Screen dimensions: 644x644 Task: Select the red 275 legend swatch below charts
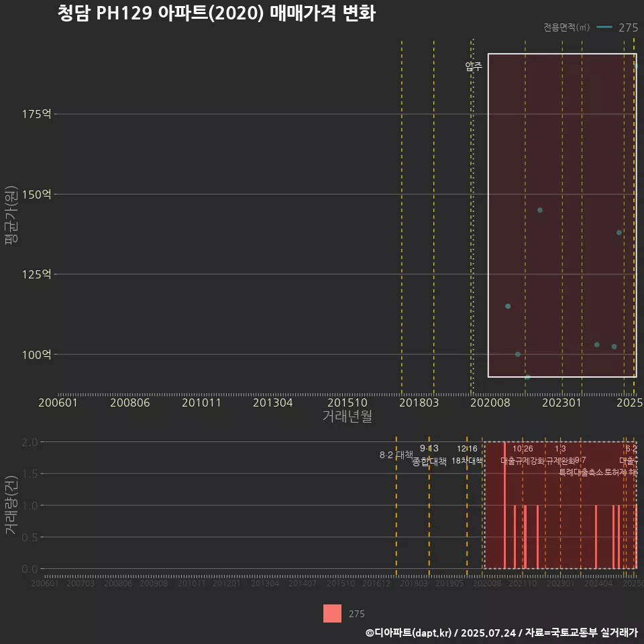pyautogui.click(x=332, y=614)
